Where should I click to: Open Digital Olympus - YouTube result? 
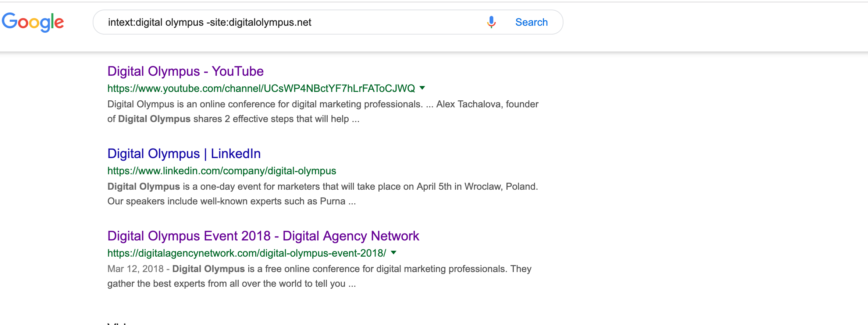point(185,71)
